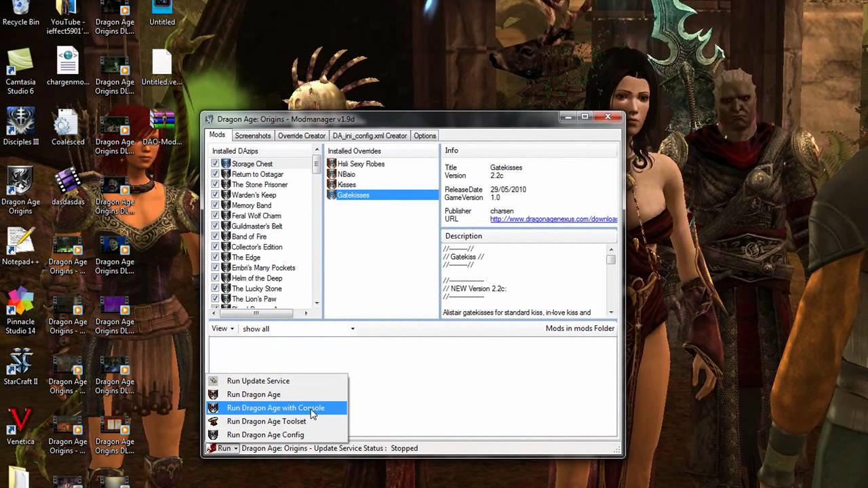This screenshot has width=868, height=488.
Task: Click the Hsli Sexy Robes mod icon
Action: click(x=332, y=163)
